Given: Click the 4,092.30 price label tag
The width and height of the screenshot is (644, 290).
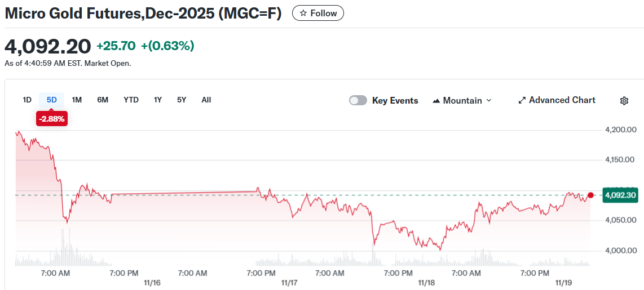Looking at the screenshot, I should (x=620, y=195).
